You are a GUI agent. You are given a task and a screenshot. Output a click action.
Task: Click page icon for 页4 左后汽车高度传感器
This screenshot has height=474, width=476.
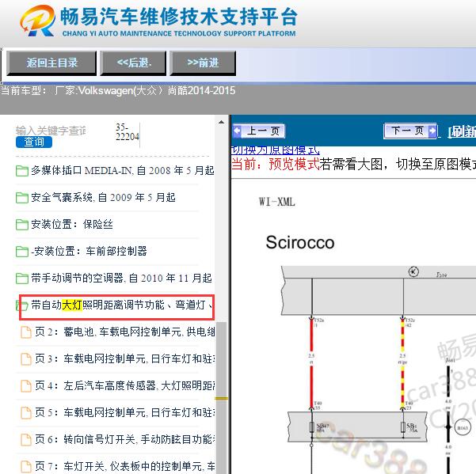tap(26, 385)
